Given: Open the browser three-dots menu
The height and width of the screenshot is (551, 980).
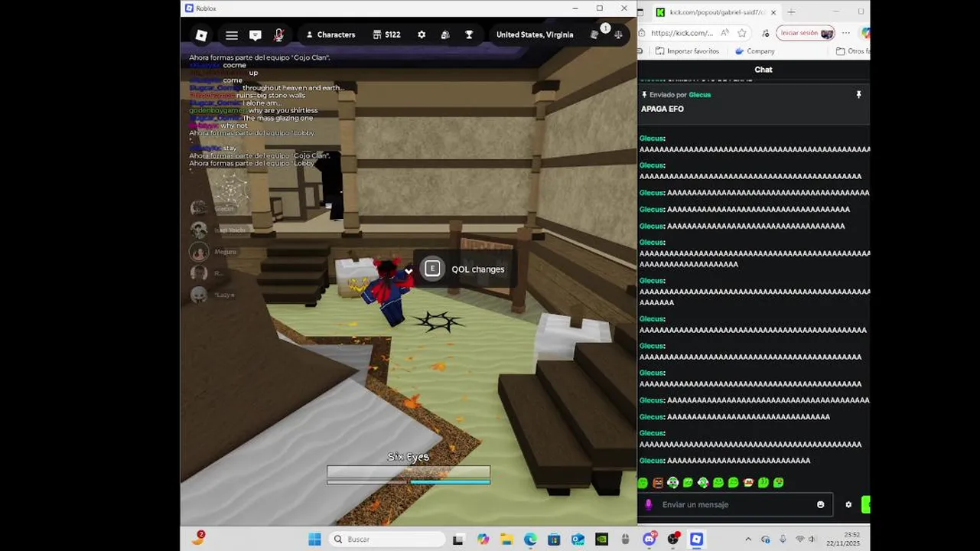Looking at the screenshot, I should tap(845, 34).
